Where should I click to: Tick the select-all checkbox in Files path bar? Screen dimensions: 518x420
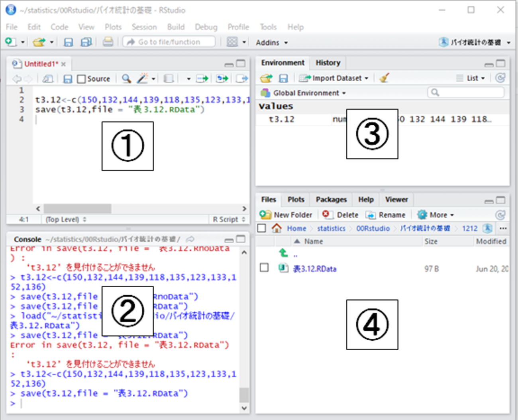click(x=262, y=228)
